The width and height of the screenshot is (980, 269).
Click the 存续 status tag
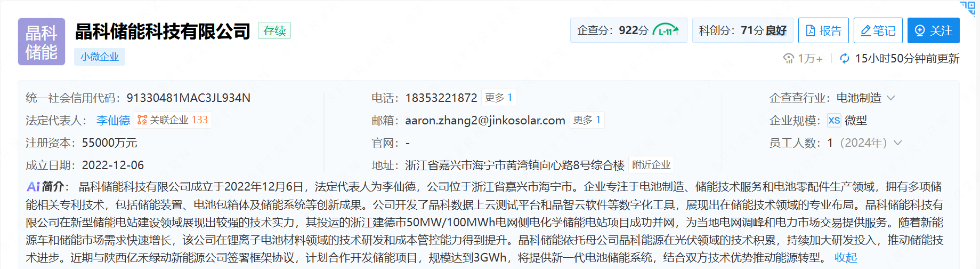(274, 30)
